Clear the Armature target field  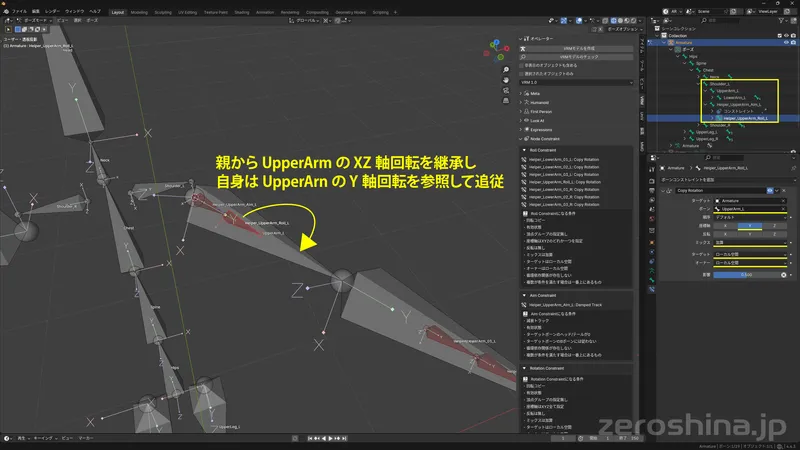783,201
